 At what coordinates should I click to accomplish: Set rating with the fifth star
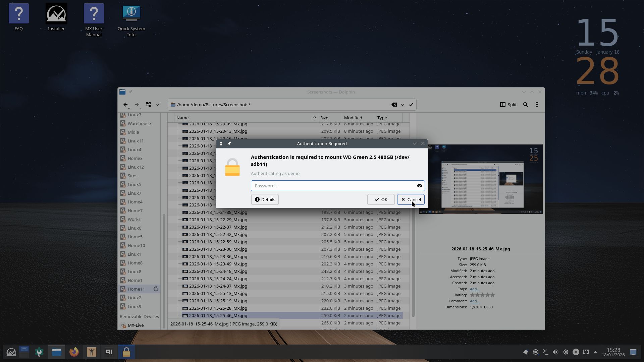click(492, 295)
